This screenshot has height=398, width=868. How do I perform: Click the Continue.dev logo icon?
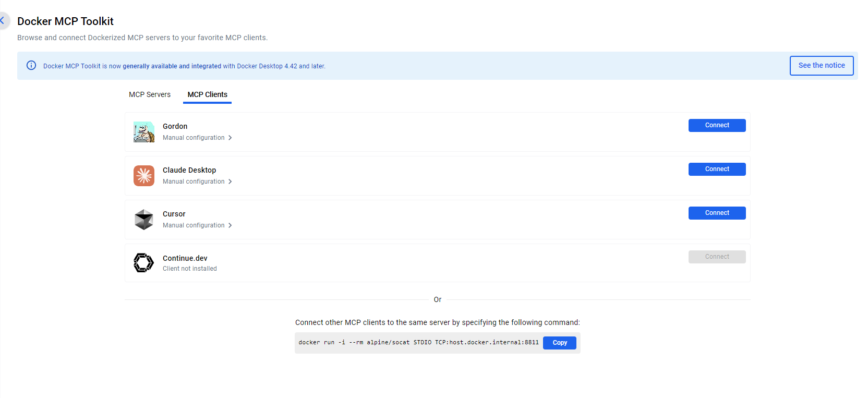[x=144, y=263]
